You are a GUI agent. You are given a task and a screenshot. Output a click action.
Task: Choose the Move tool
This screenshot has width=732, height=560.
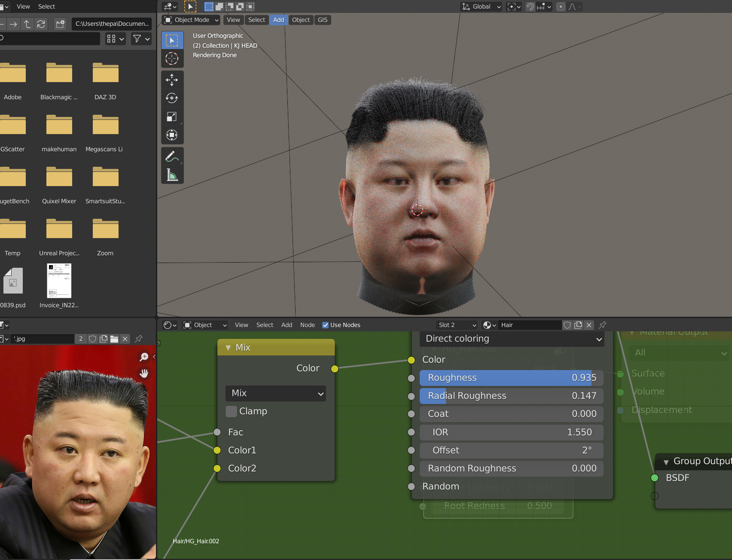tap(172, 80)
